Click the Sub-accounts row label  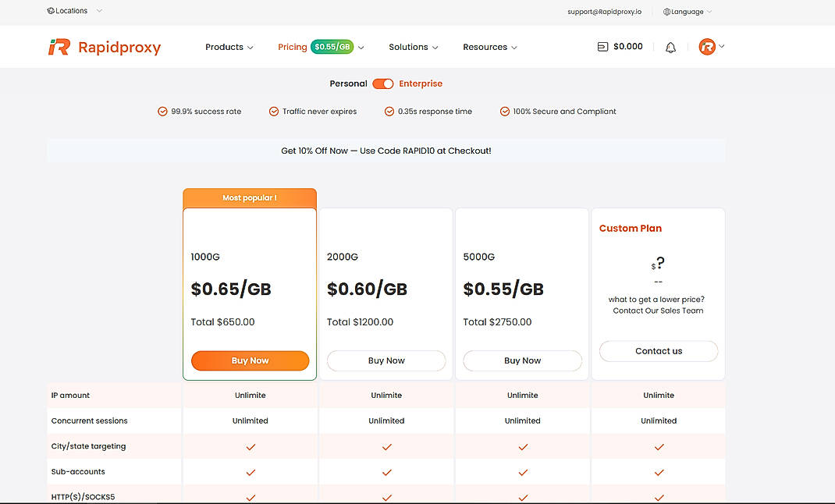[78, 471]
